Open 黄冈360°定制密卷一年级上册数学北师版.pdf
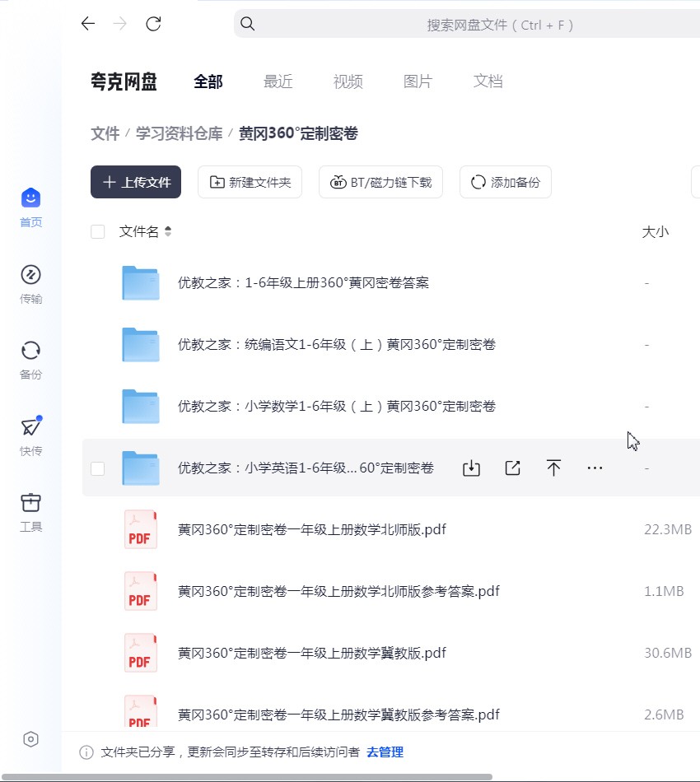Image resolution: width=700 pixels, height=782 pixels. coord(312,529)
